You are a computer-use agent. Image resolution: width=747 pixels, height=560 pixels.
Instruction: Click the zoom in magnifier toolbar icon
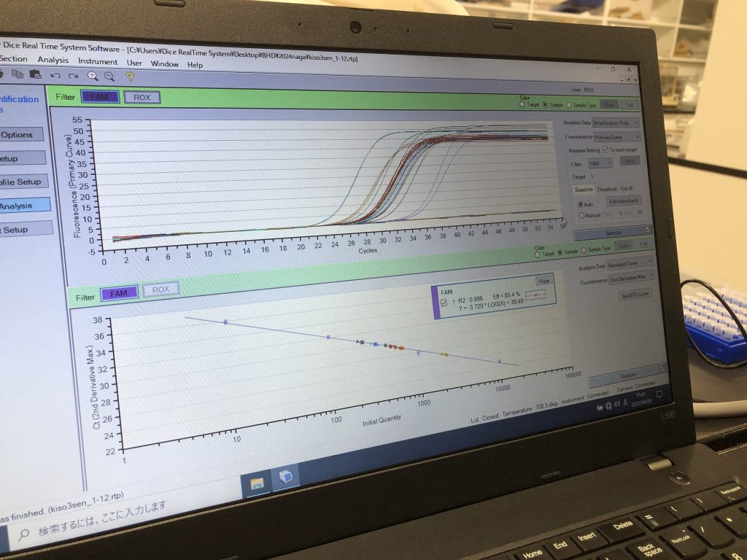click(x=93, y=76)
